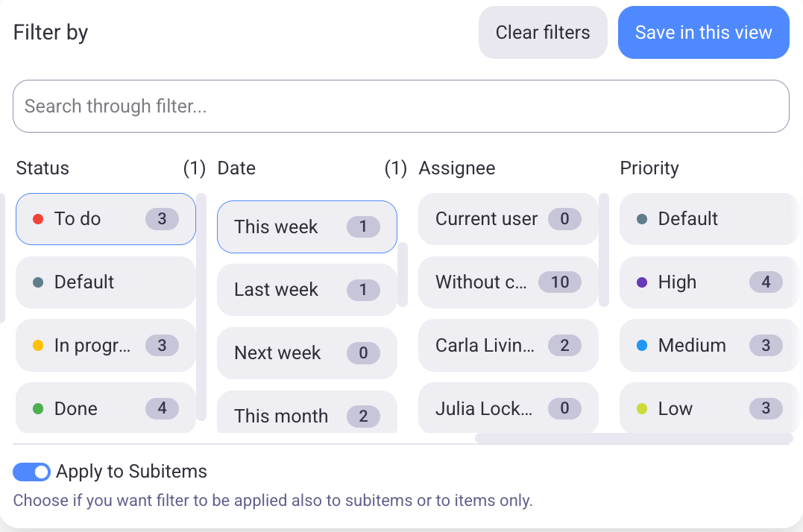
Task: Focus the Search through filter input field
Action: click(x=400, y=107)
